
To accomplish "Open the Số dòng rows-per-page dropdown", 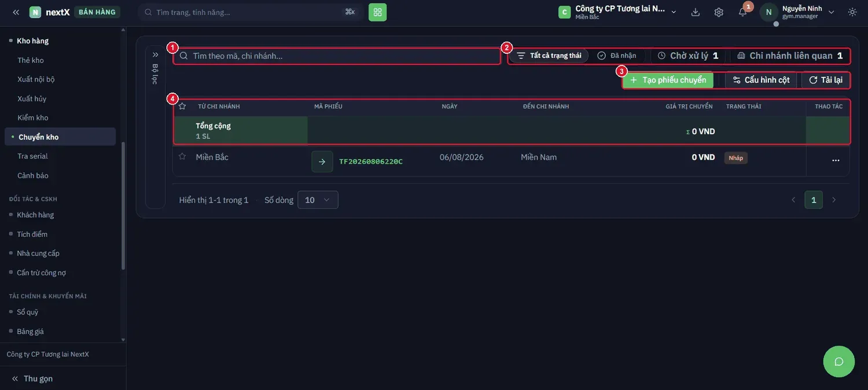I will coord(318,200).
